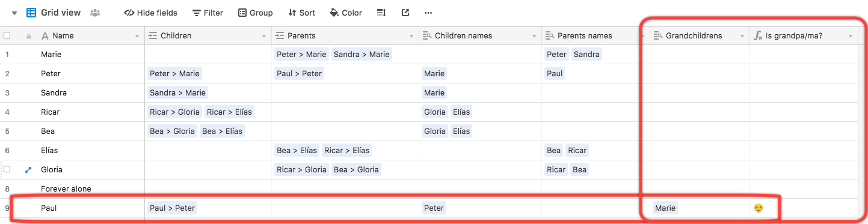
Task: Click the Sort button
Action: (x=301, y=13)
